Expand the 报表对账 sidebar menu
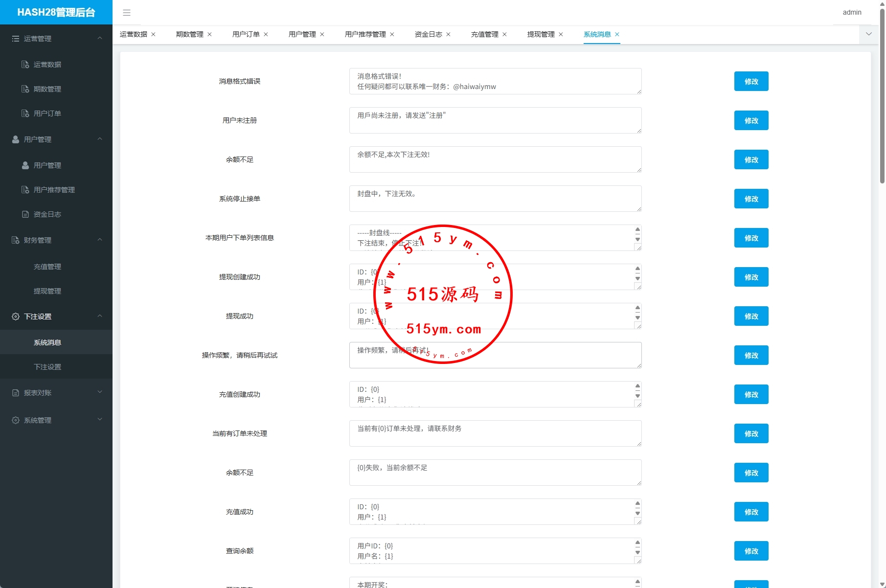 (100, 392)
